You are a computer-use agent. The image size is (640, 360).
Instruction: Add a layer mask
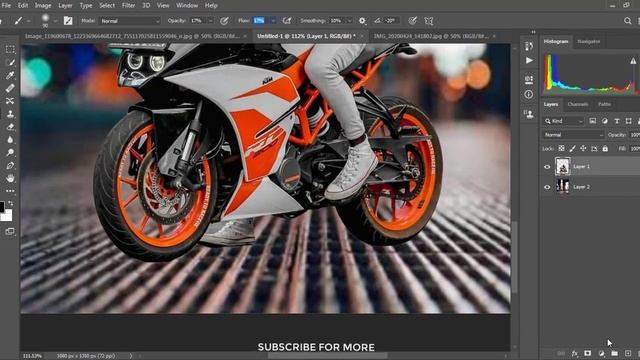click(x=588, y=353)
